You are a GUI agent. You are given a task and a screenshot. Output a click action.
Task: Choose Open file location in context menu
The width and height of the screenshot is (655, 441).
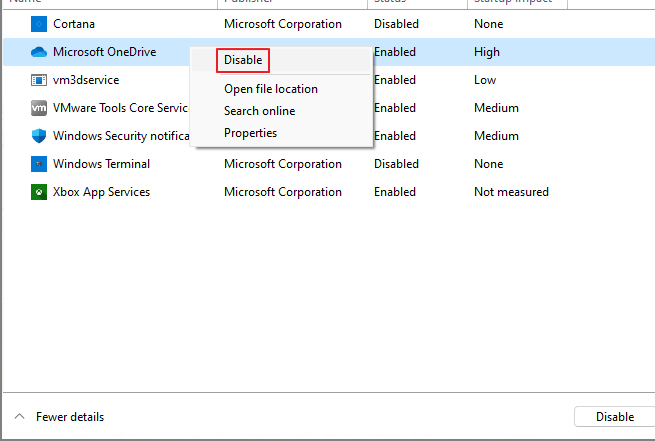271,89
